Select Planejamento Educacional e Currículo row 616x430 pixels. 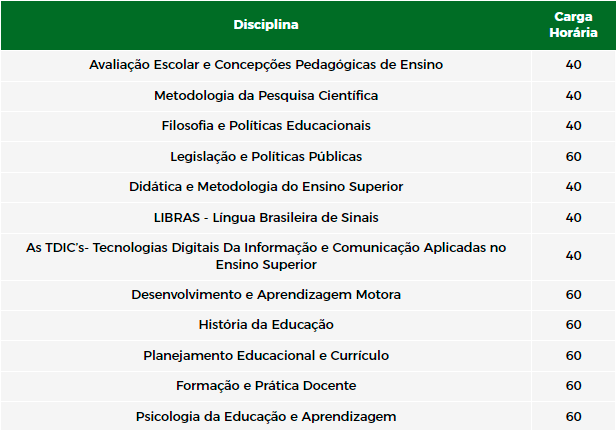pyautogui.click(x=308, y=356)
